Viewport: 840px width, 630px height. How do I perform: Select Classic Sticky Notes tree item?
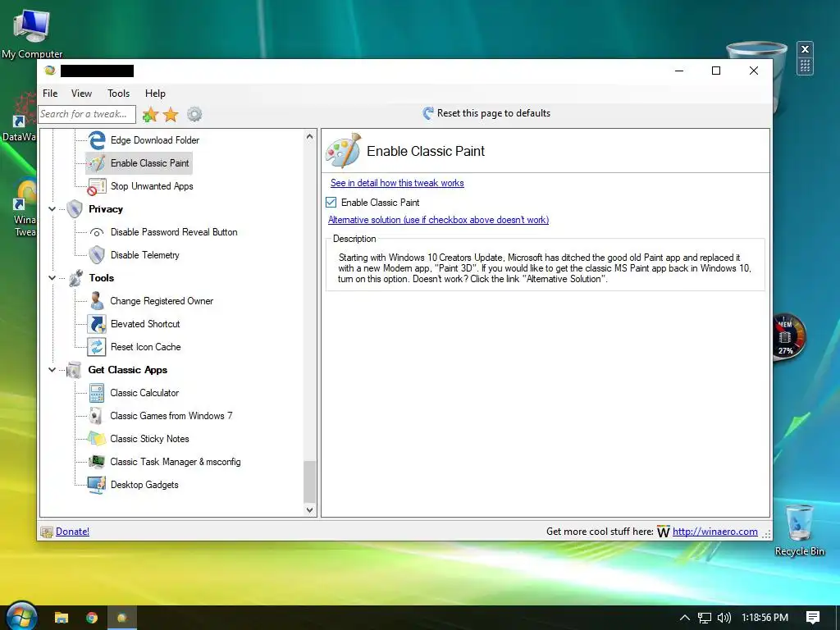[149, 439]
